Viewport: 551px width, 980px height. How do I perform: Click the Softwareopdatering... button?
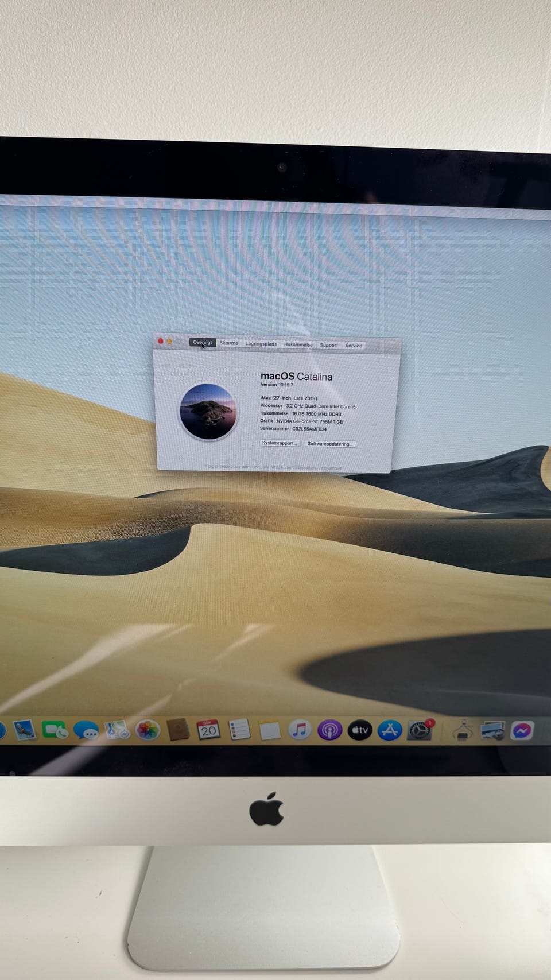330,444
